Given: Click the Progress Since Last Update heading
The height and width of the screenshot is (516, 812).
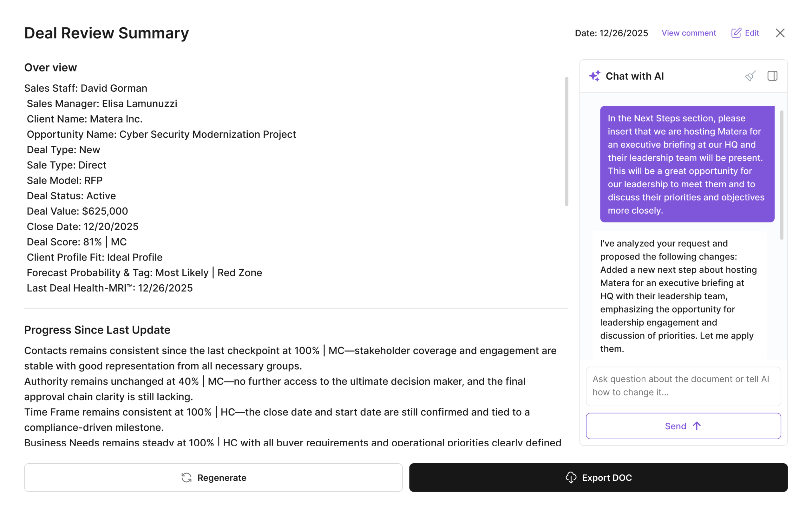Looking at the screenshot, I should pyautogui.click(x=97, y=330).
